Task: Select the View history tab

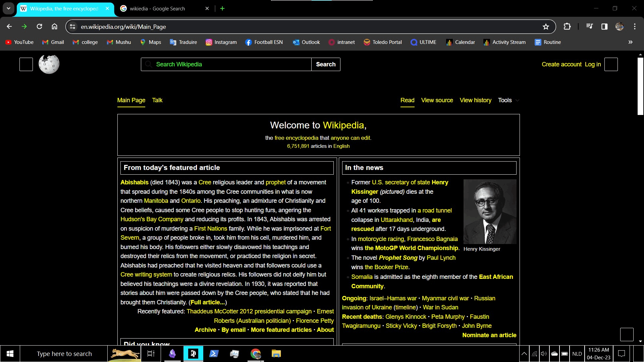Action: click(475, 100)
